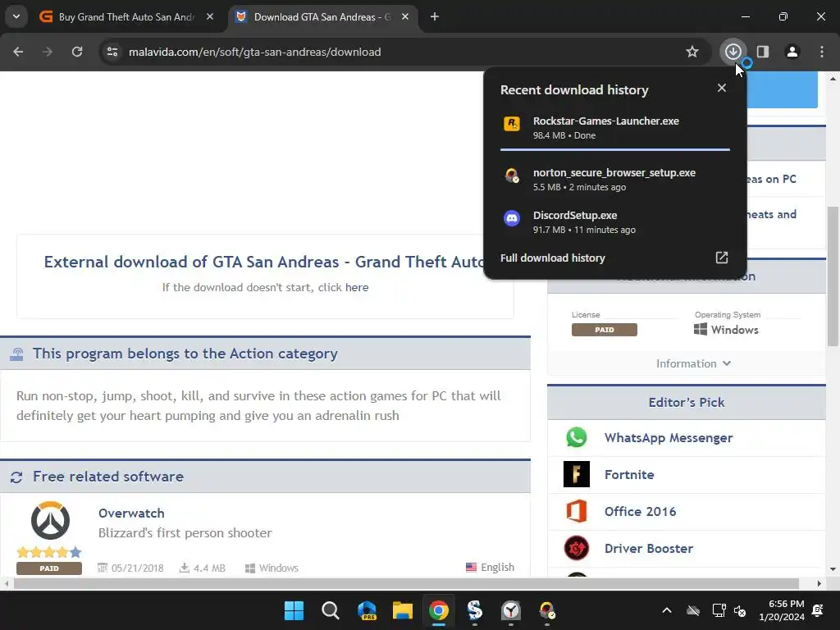Open a new tab with plus button
Screen dimensions: 840x630
click(x=435, y=16)
